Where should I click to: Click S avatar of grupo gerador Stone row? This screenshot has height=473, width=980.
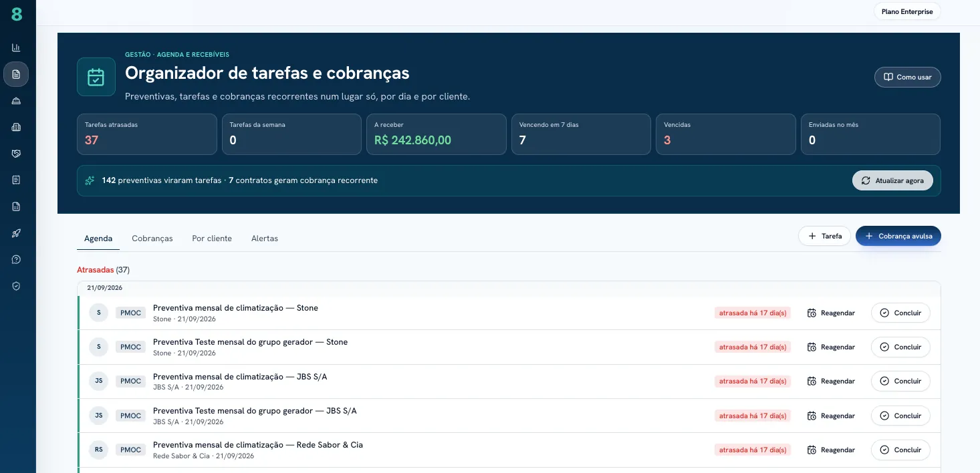(x=98, y=347)
